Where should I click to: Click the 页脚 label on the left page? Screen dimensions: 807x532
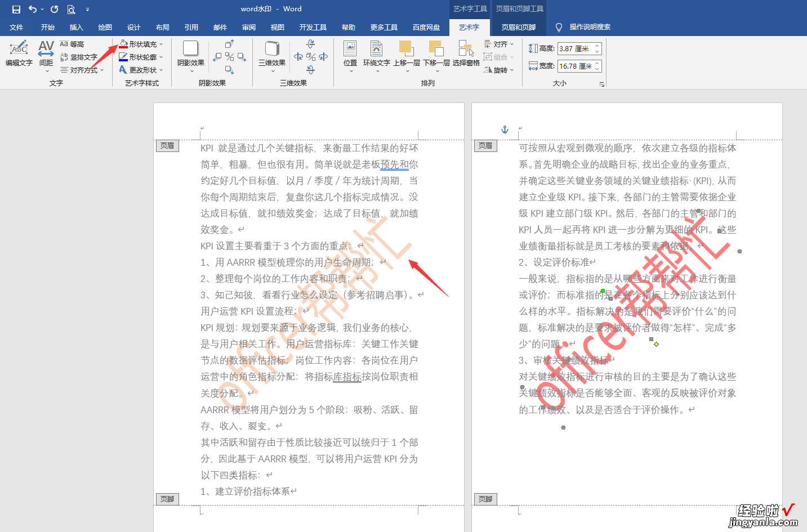167,499
